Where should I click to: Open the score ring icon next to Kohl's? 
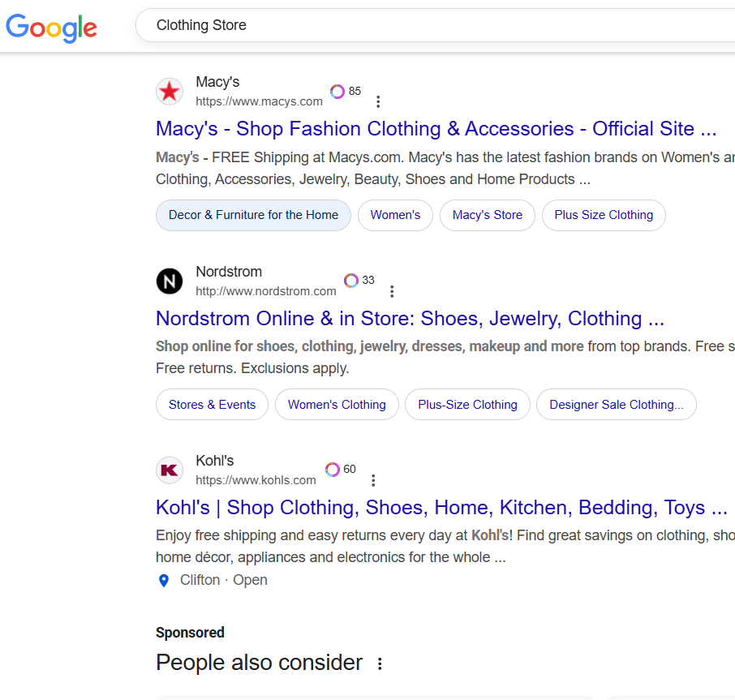pyautogui.click(x=333, y=470)
